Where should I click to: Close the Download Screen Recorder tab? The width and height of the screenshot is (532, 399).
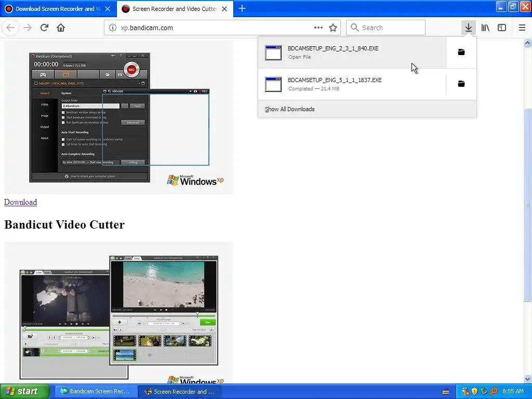[x=108, y=9]
